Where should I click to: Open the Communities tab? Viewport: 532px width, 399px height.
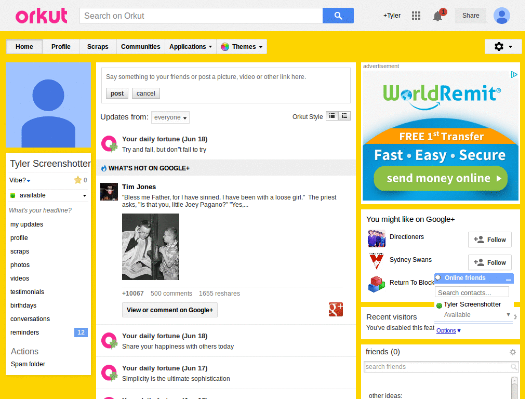(140, 46)
